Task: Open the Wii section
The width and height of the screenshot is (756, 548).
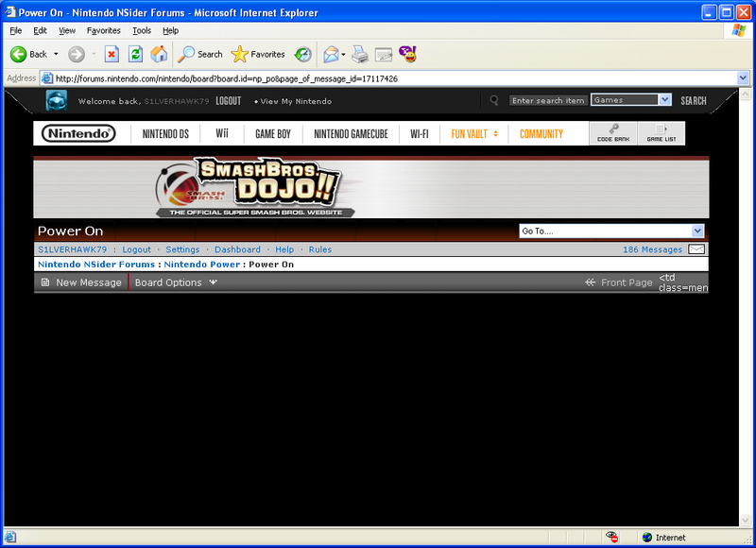Action: point(222,133)
